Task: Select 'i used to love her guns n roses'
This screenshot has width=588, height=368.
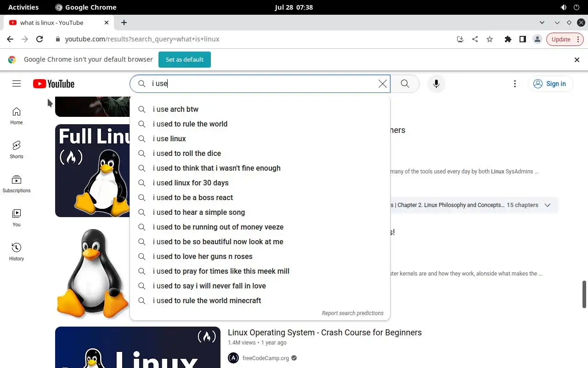Action: 260,256
